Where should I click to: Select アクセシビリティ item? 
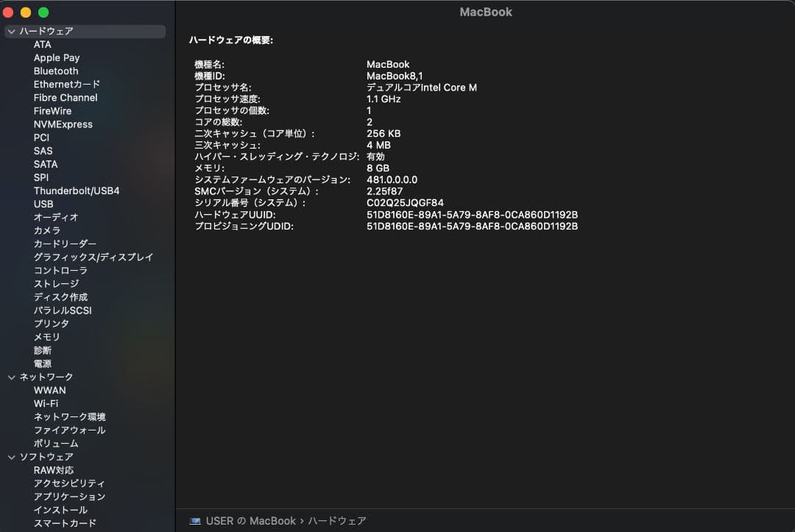click(x=69, y=483)
